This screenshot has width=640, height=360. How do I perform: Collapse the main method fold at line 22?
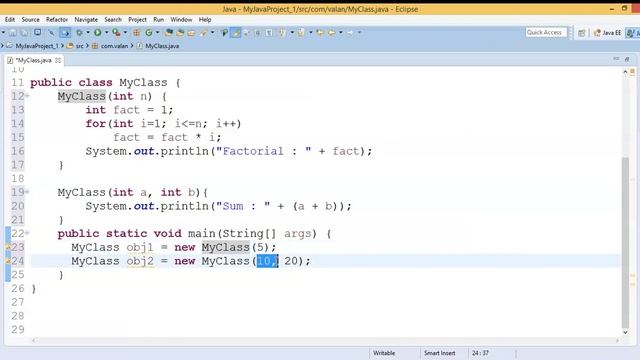click(x=27, y=233)
